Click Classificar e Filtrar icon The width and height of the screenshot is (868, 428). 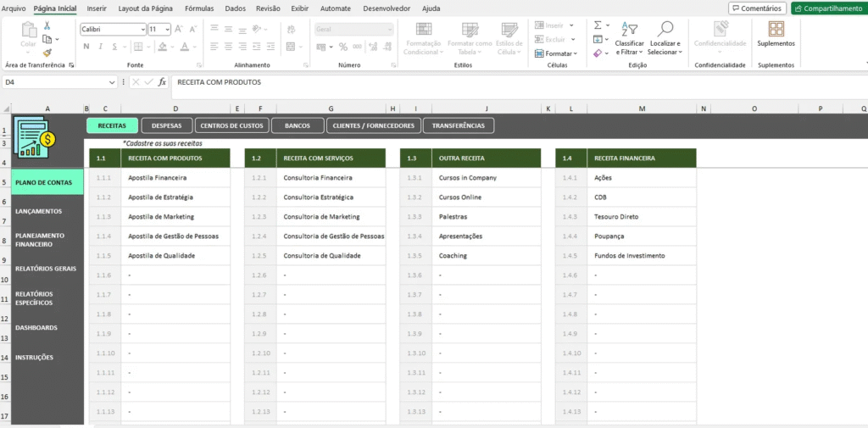(x=629, y=30)
